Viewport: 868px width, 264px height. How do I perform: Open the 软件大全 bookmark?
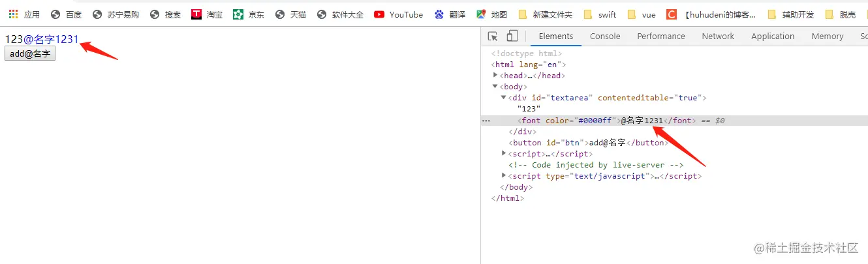pyautogui.click(x=340, y=14)
